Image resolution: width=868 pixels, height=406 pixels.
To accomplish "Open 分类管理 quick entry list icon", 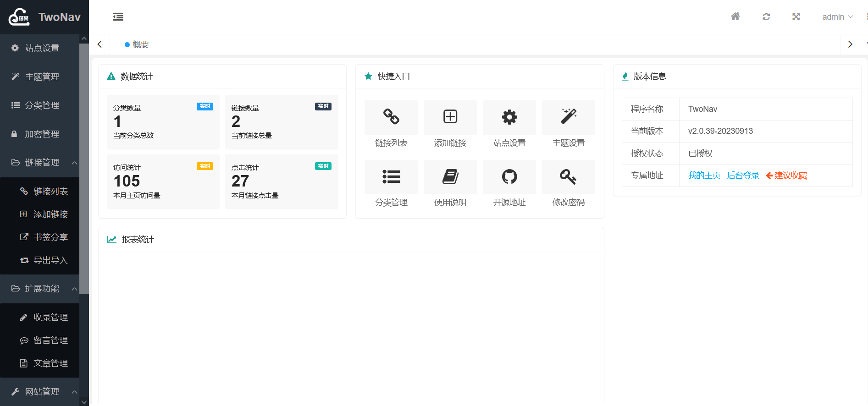I will tap(391, 177).
